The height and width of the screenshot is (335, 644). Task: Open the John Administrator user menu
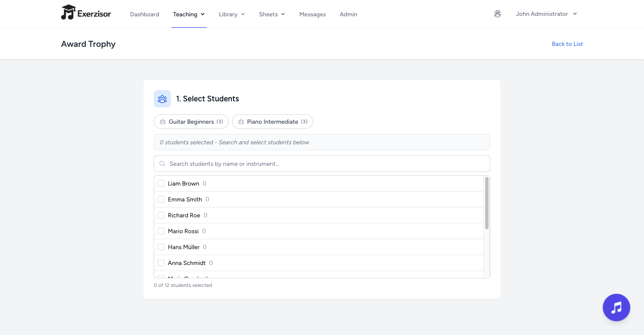pos(547,14)
